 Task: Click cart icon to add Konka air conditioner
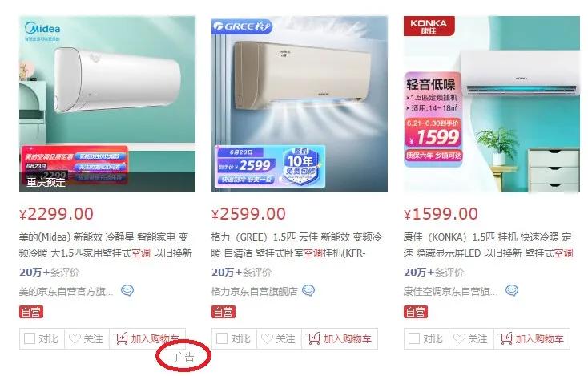(x=505, y=338)
